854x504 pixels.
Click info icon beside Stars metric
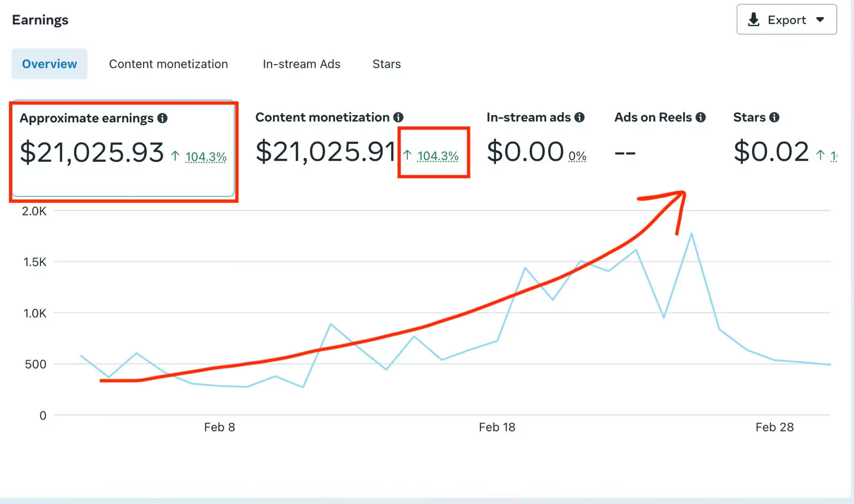click(x=774, y=117)
